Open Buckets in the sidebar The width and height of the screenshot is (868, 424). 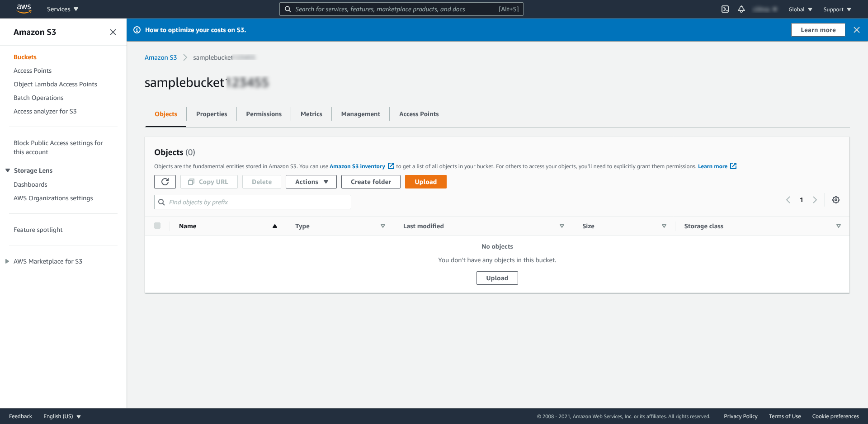click(x=25, y=57)
